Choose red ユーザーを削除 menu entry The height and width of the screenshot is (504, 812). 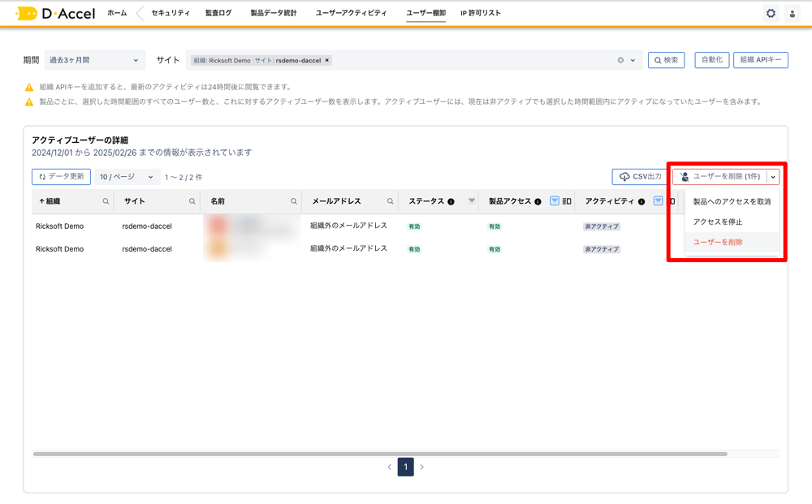[732, 242]
